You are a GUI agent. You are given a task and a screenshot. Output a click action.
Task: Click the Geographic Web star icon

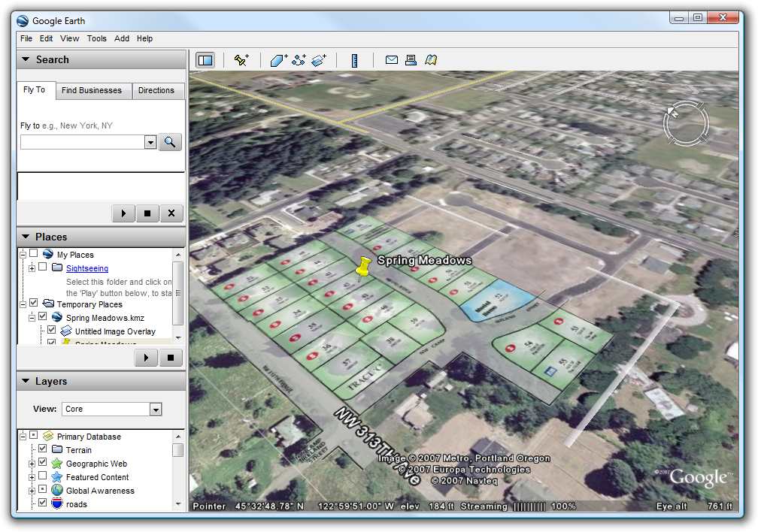coord(57,464)
